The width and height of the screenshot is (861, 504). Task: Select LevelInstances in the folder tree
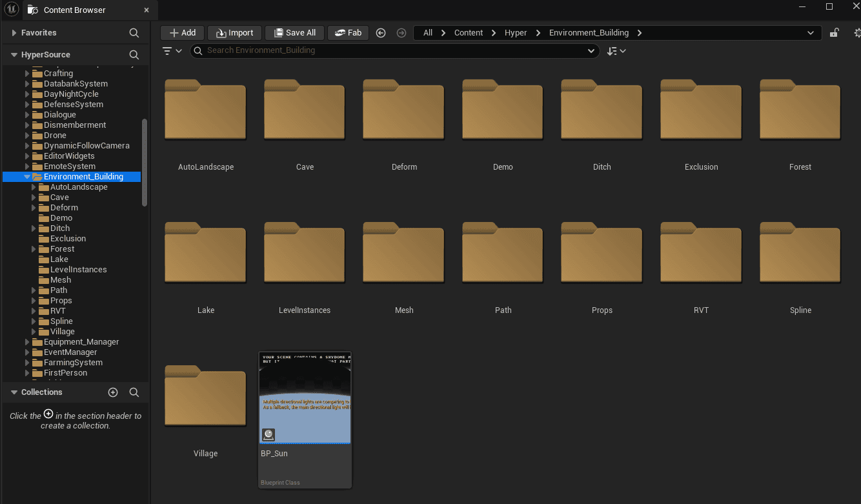(x=79, y=270)
